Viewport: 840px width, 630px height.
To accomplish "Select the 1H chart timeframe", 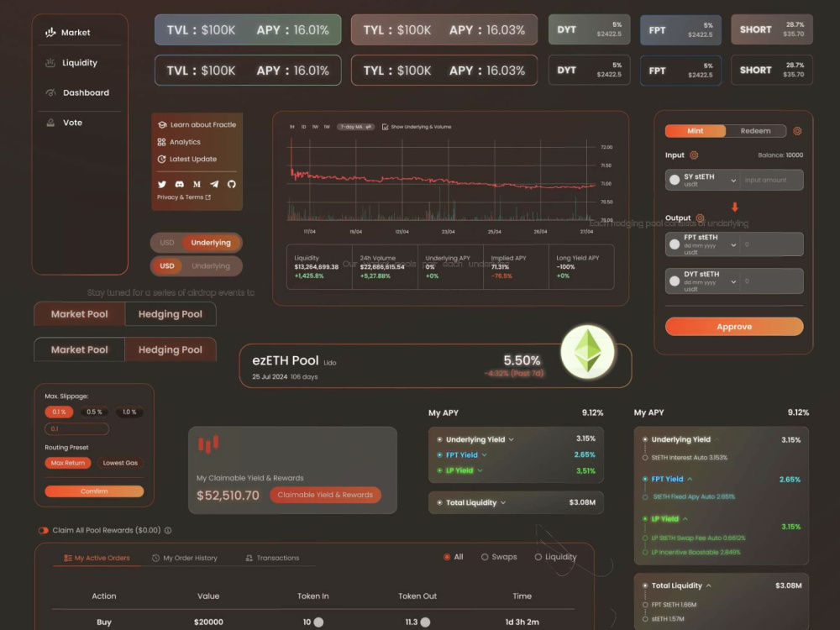I will click(292, 127).
